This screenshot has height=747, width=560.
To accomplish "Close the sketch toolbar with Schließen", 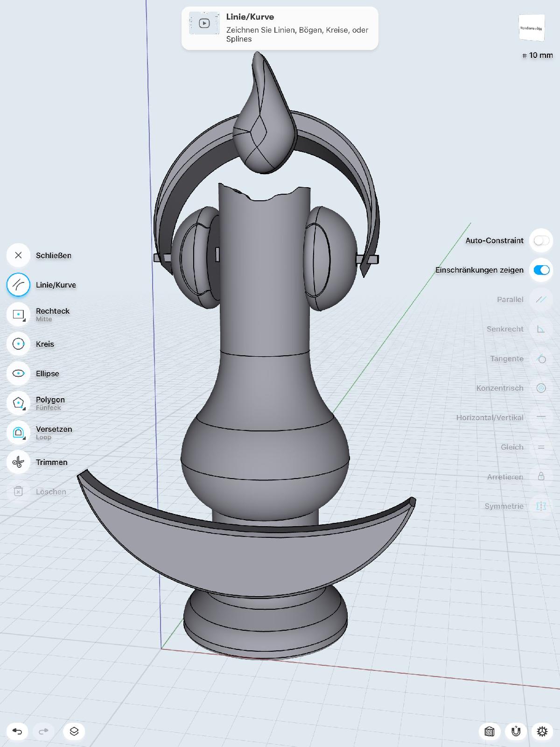I will tap(18, 255).
